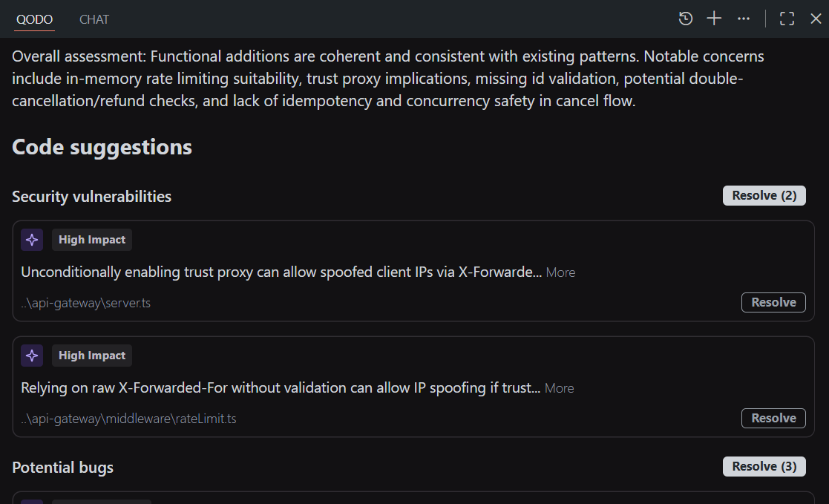Open the ellipsis more options menu

pyautogui.click(x=744, y=18)
